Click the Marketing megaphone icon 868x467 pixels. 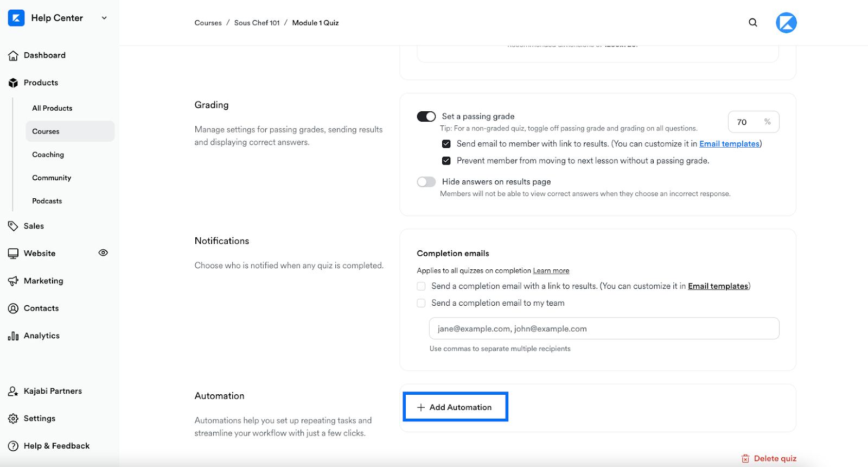pos(13,281)
